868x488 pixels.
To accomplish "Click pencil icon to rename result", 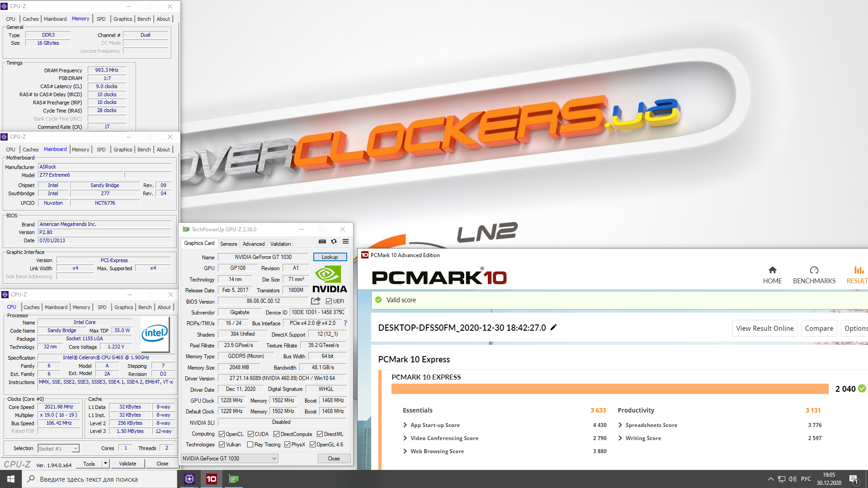I will click(553, 328).
